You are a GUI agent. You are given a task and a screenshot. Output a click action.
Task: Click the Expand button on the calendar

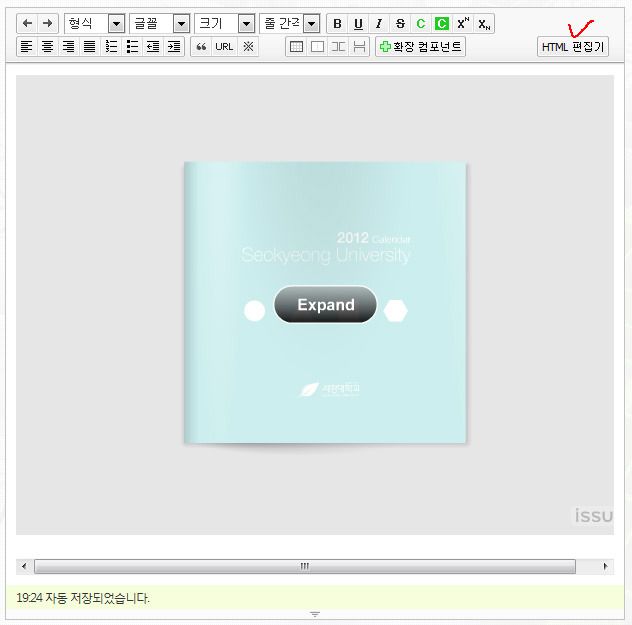click(326, 305)
